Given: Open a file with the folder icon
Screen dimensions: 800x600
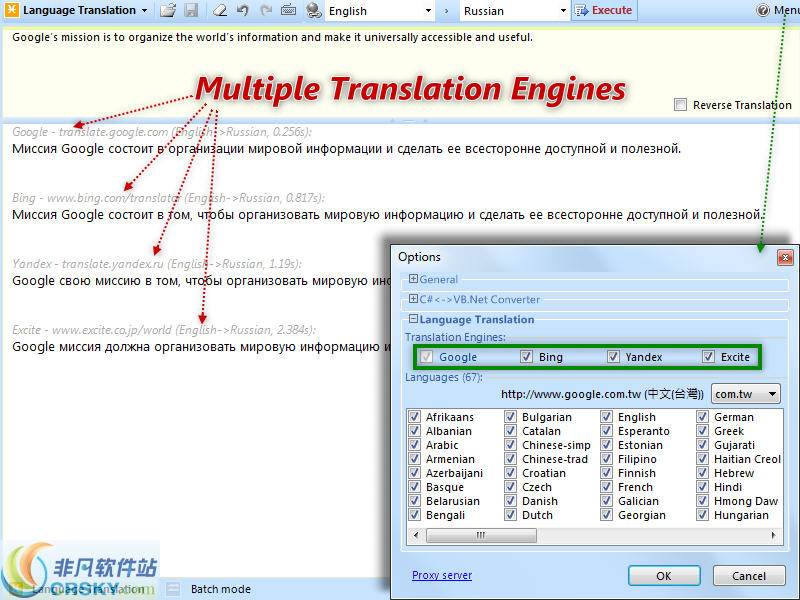Looking at the screenshot, I should point(168,10).
